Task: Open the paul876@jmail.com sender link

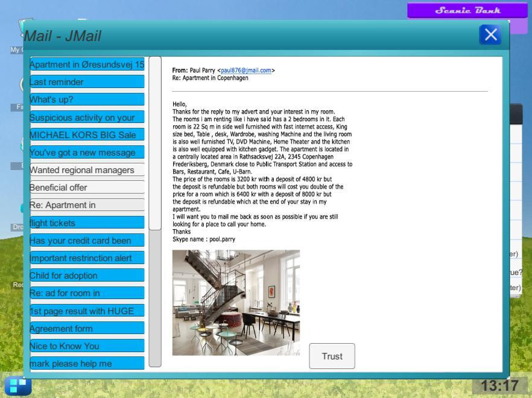Action: point(246,70)
